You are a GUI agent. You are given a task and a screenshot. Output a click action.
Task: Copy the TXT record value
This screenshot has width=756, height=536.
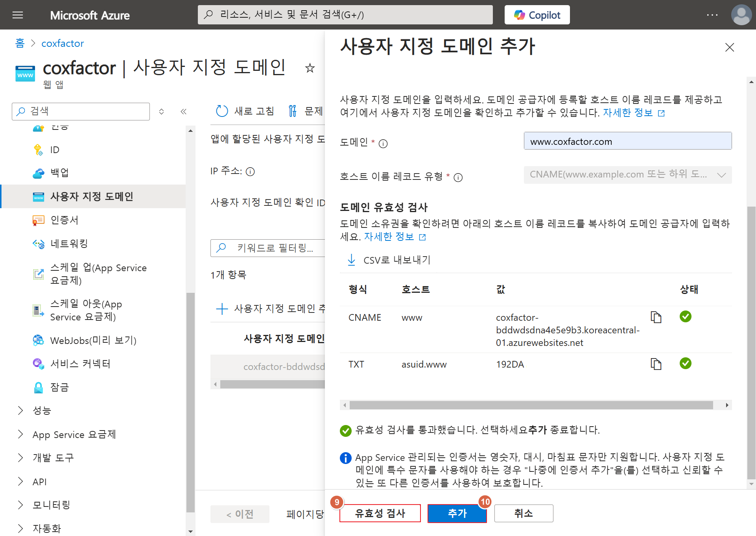point(656,364)
